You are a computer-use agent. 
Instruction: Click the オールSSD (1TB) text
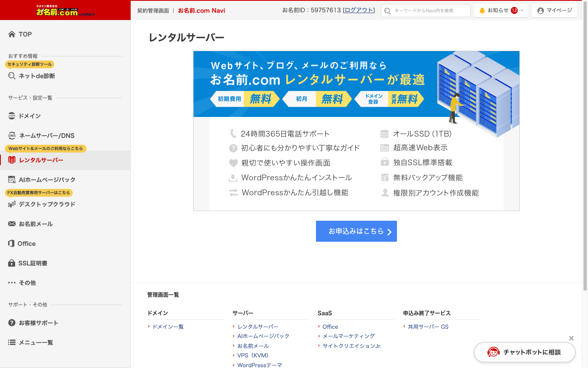coord(422,134)
